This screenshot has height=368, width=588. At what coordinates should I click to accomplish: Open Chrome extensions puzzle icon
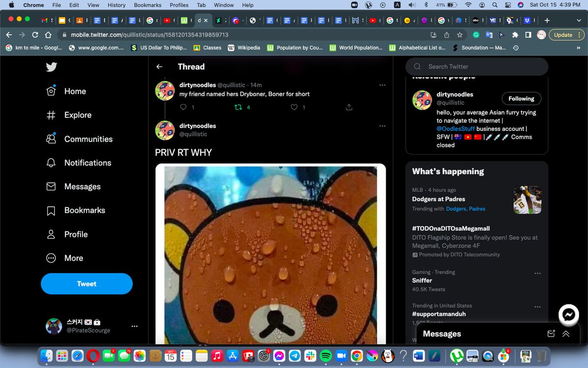515,35
